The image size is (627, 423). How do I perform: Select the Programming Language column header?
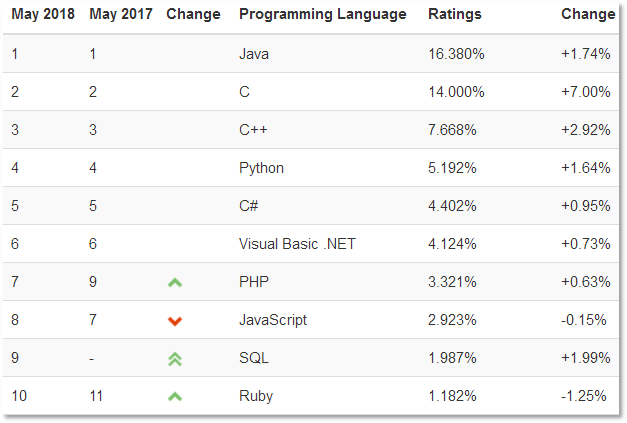coord(323,15)
